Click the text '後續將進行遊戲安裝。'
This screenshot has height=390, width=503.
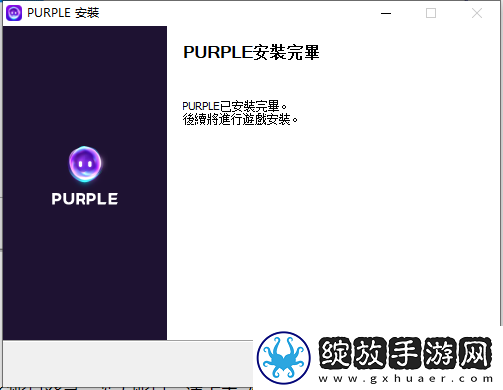240,119
